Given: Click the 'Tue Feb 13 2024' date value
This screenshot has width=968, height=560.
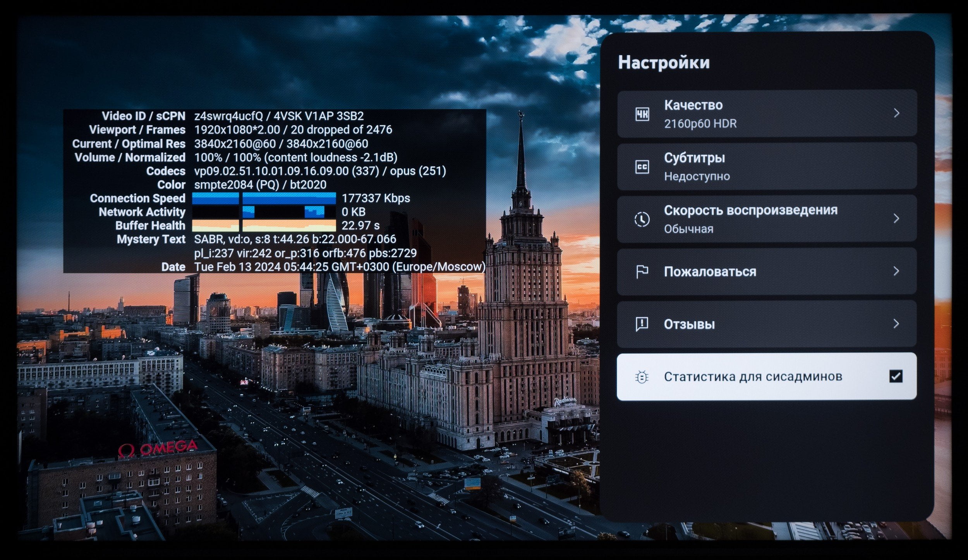Looking at the screenshot, I should [340, 267].
